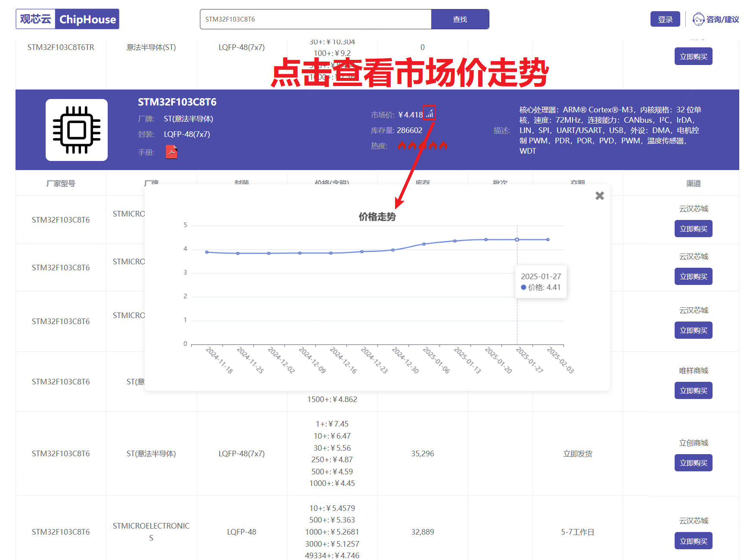Click the STMICROELECTRONICS brand cell
The height and width of the screenshot is (560, 747).
coord(151,532)
